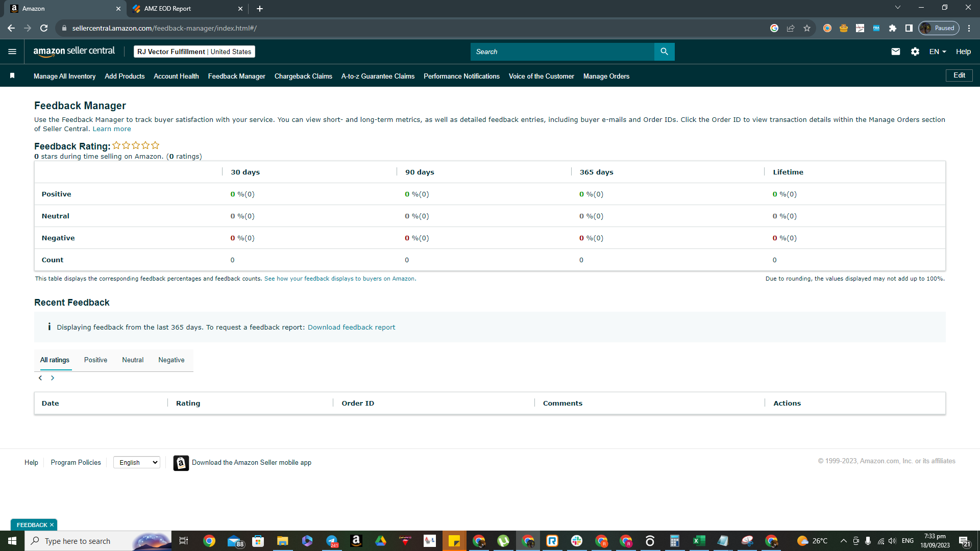Click the Paused profile button
The width and height of the screenshot is (980, 551).
(939, 28)
